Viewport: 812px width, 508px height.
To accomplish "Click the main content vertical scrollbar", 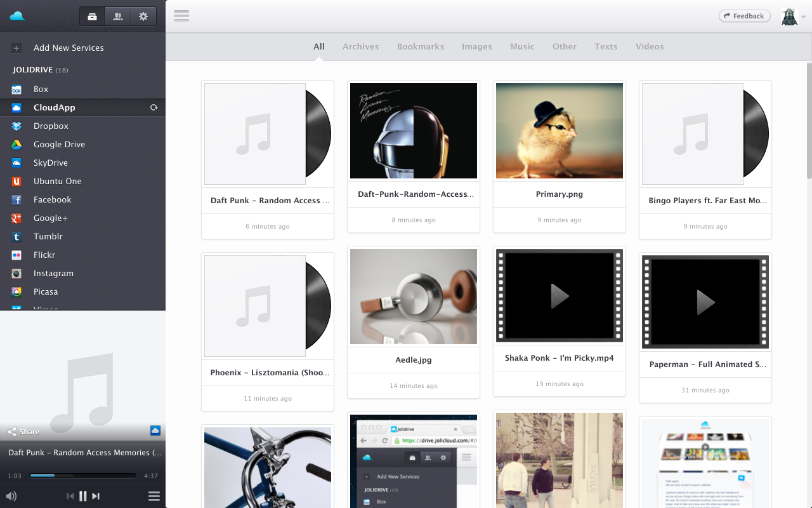I will pyautogui.click(x=809, y=121).
